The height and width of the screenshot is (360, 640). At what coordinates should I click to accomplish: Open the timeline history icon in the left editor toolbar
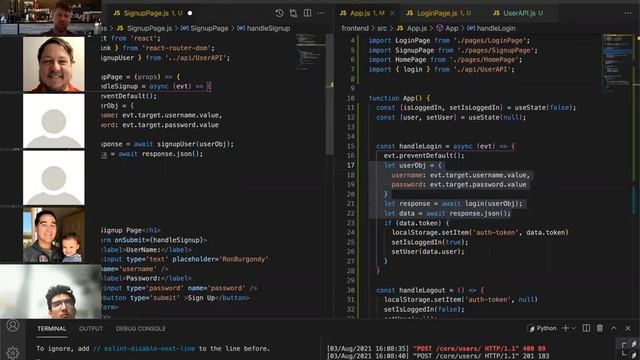pyautogui.click(x=279, y=13)
